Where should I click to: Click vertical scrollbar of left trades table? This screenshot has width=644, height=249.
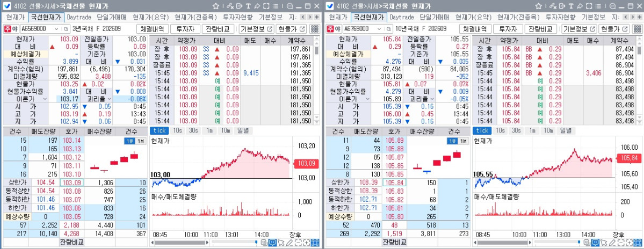tap(317, 80)
